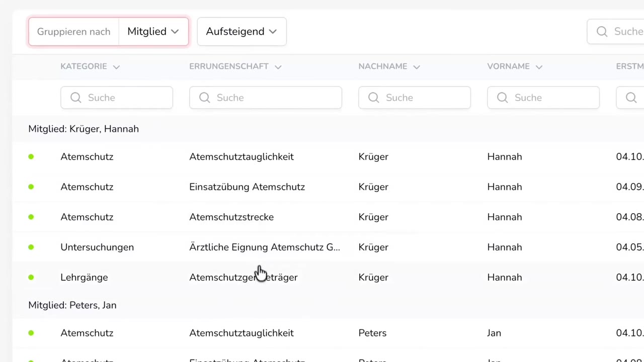The height and width of the screenshot is (362, 644).
Task: Expand the ERRUNGENSCHAFT column chevron
Action: pyautogui.click(x=278, y=67)
